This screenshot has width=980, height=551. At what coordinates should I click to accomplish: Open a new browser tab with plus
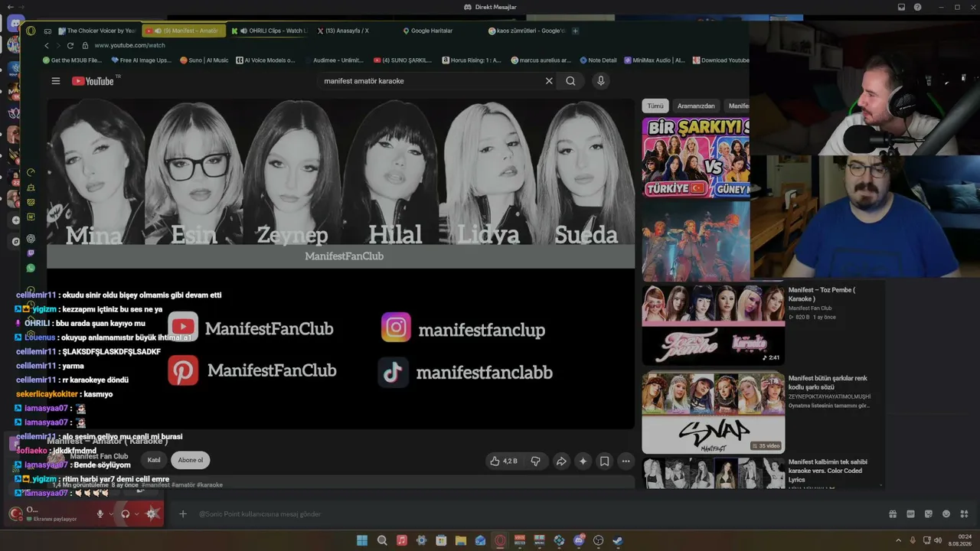(x=575, y=31)
